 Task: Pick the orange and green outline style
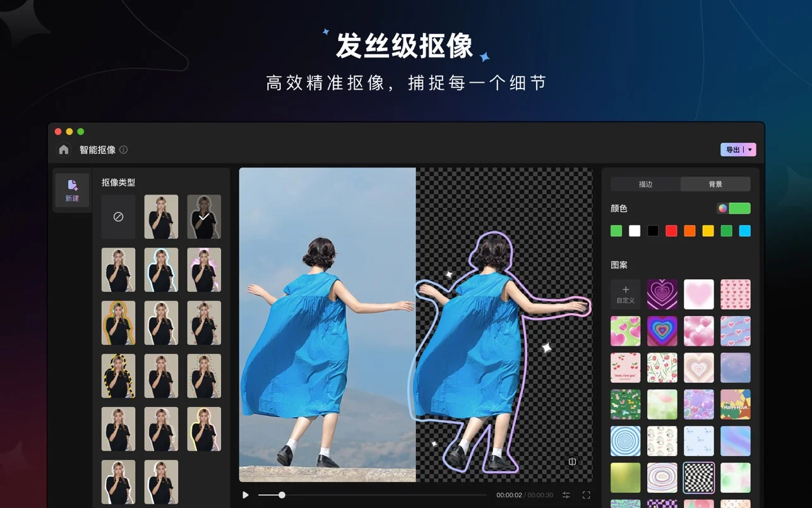coord(118,323)
